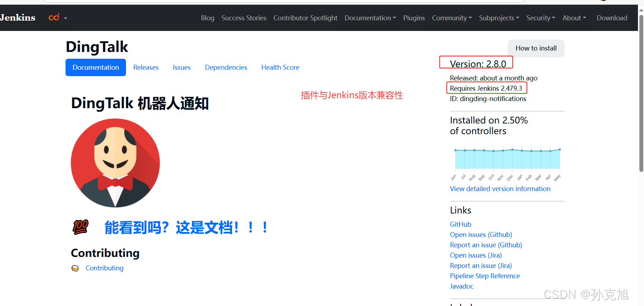Click the installation trend chart
The width and height of the screenshot is (644, 306).
pos(507,163)
